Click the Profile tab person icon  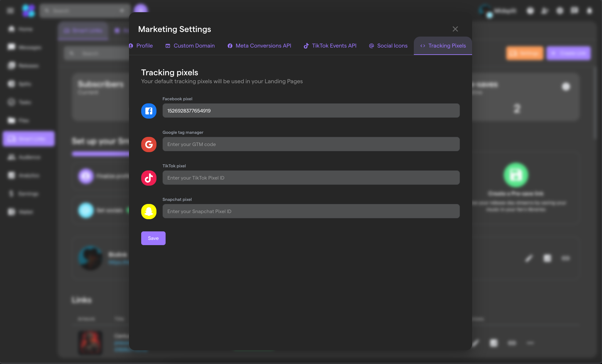click(x=131, y=46)
